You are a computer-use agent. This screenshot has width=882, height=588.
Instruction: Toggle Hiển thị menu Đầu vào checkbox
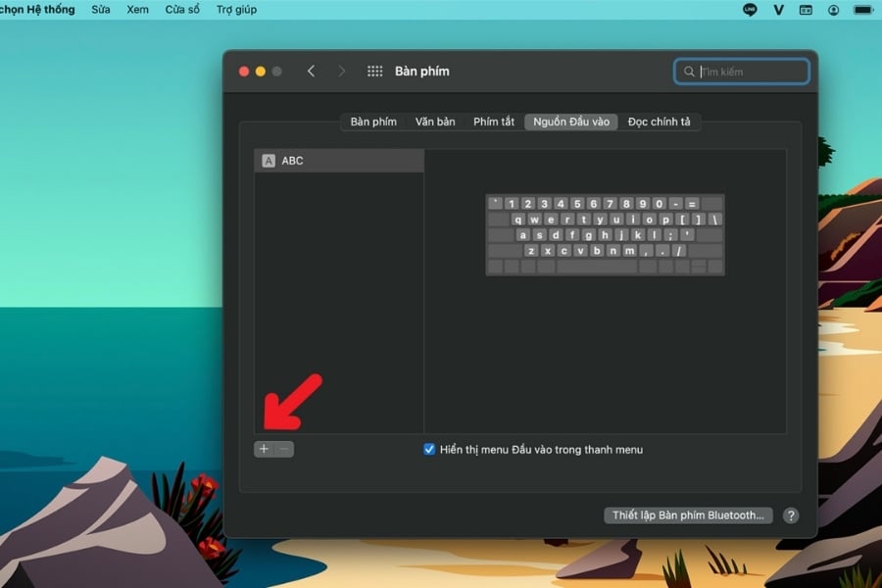[x=429, y=449]
